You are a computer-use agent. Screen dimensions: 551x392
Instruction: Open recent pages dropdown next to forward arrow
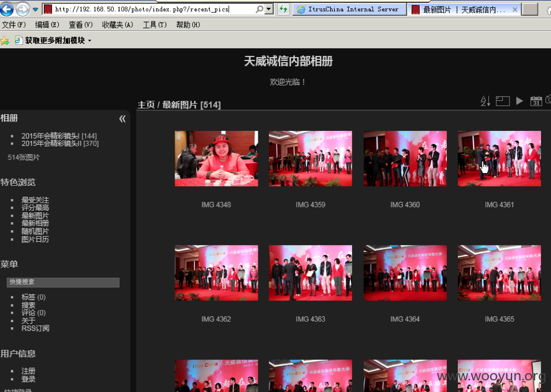(x=35, y=9)
